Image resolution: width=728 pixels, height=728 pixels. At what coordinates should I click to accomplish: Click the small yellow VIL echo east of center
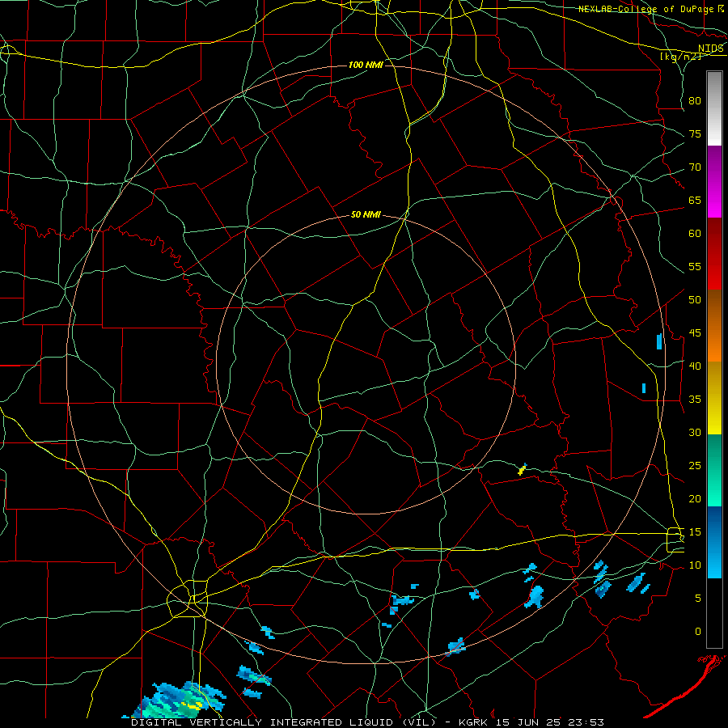click(523, 469)
